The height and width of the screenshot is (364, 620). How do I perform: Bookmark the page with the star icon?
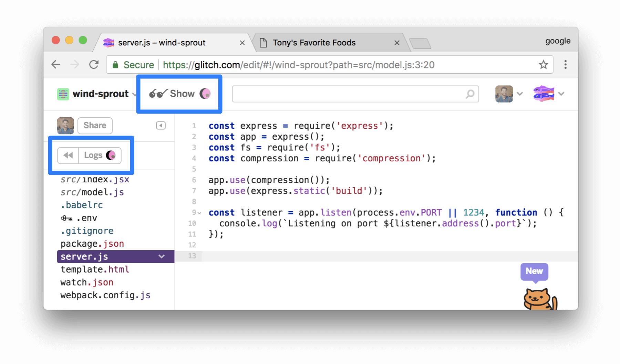(544, 64)
